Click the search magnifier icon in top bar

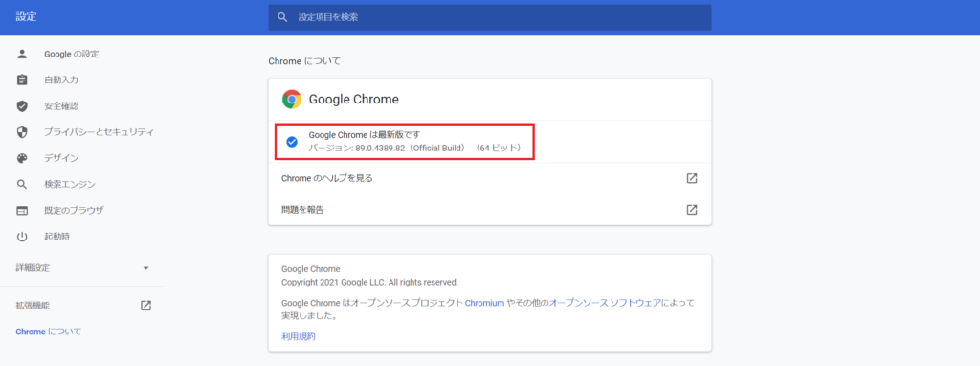[283, 17]
